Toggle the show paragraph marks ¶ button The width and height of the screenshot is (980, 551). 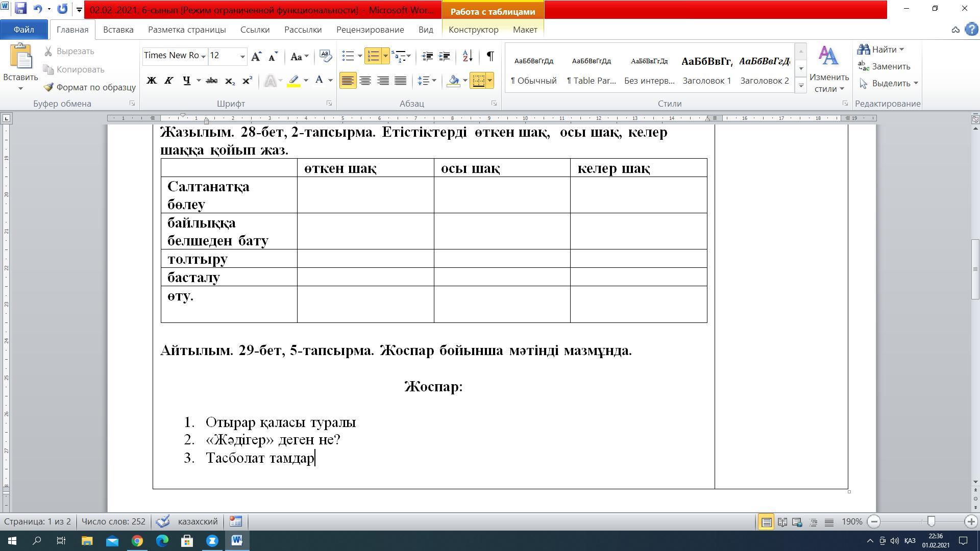490,56
